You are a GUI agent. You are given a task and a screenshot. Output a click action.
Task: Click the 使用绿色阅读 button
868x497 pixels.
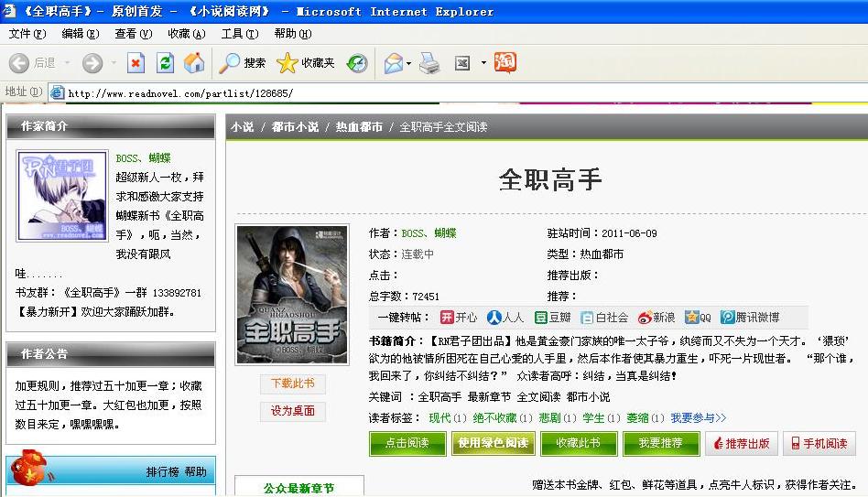coord(494,443)
